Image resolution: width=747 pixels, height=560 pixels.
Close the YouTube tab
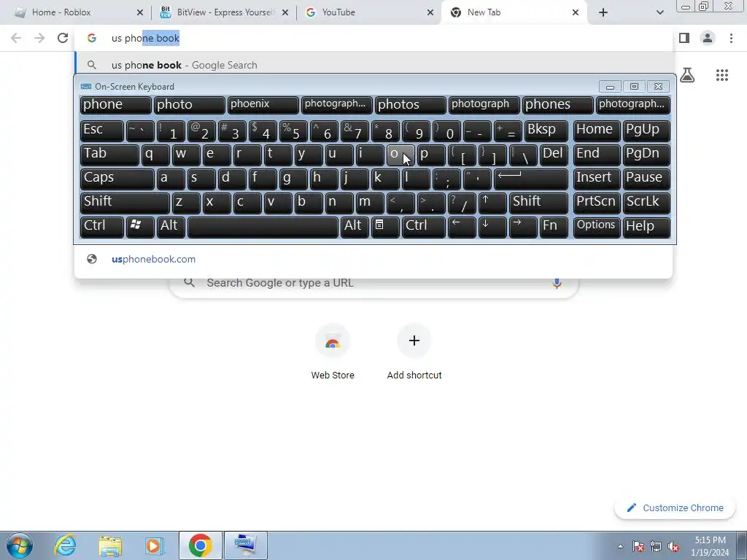point(430,12)
